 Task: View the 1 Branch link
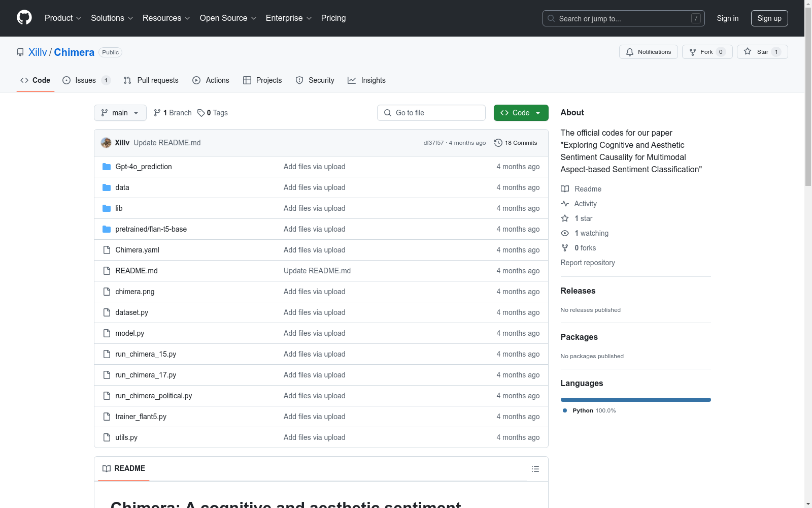[173, 113]
